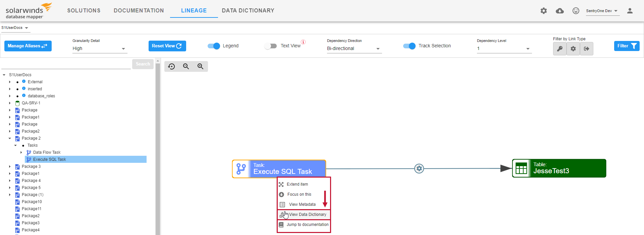Image resolution: width=644 pixels, height=235 pixels.
Task: Open the feedback smiley icon
Action: click(576, 11)
